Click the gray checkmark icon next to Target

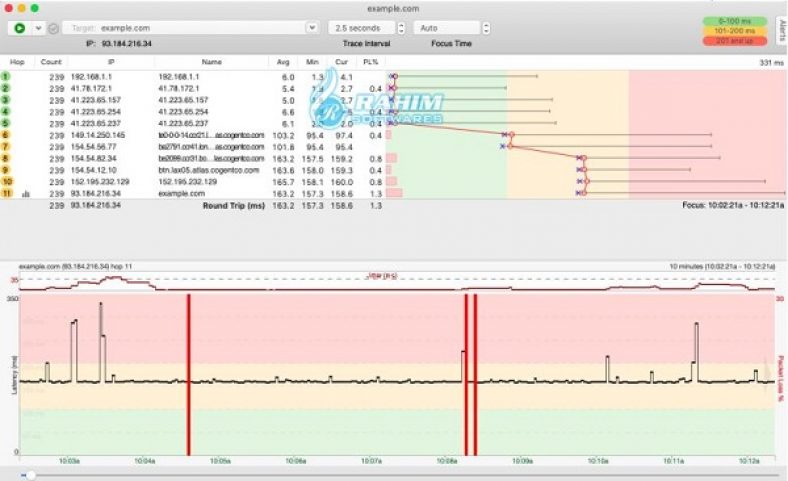click(x=53, y=29)
